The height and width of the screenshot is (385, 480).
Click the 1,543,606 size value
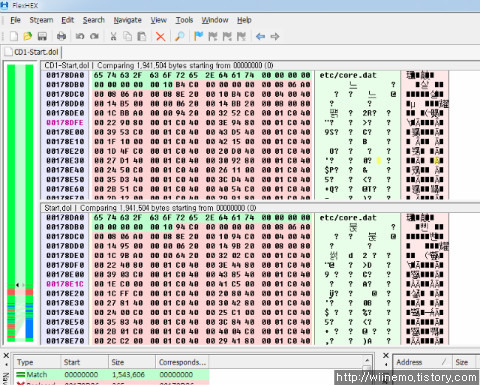click(x=129, y=374)
